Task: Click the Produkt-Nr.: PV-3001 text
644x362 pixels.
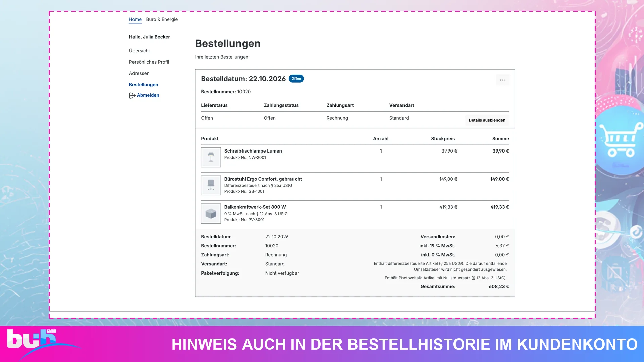Action: click(x=244, y=220)
